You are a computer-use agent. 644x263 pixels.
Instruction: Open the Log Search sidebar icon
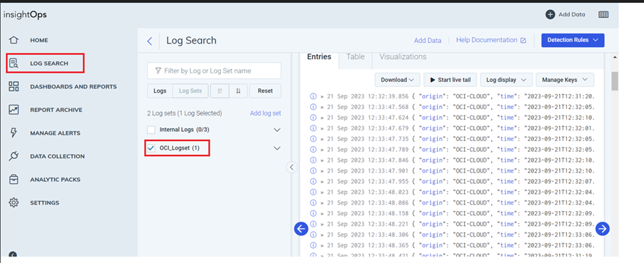tap(14, 63)
